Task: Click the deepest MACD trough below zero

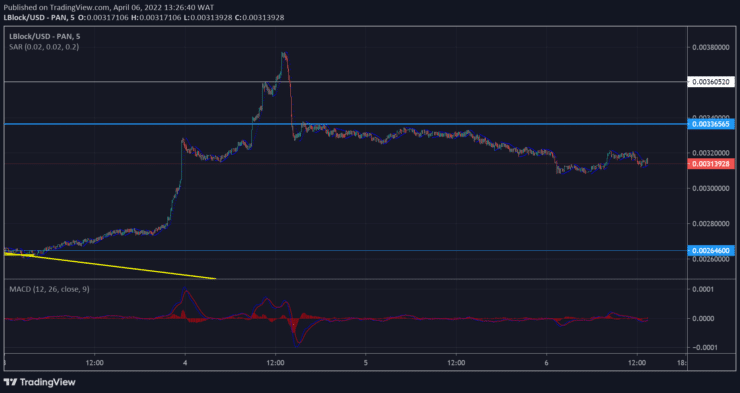Action: point(296,345)
